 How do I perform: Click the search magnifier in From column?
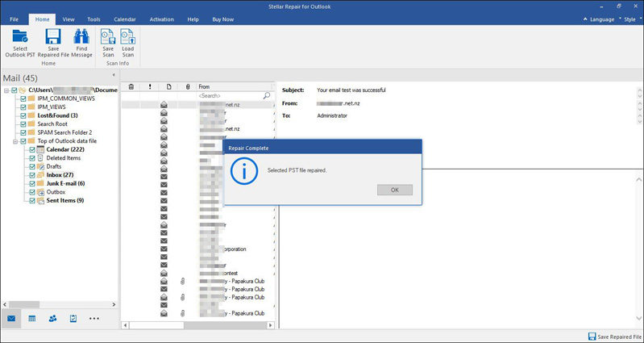tap(267, 95)
